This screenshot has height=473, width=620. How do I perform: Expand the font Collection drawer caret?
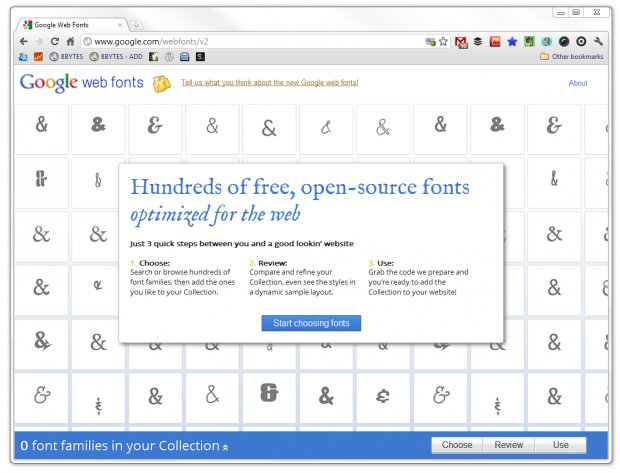point(225,447)
